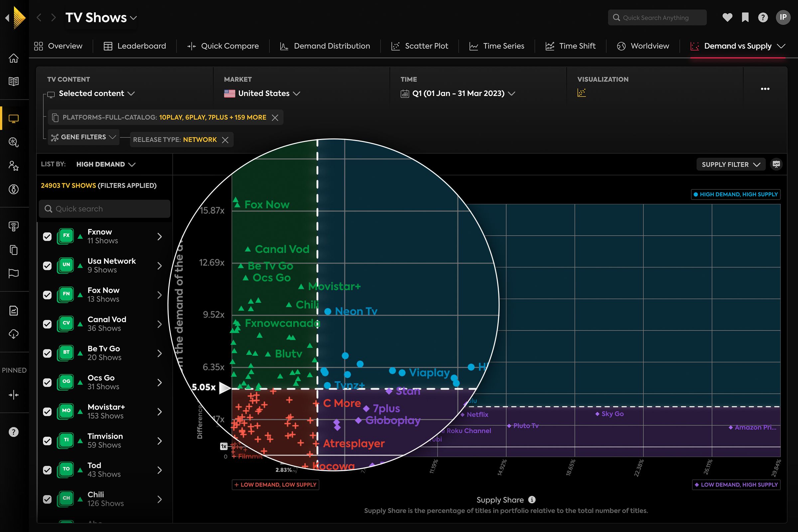Remove the platforms-full-catalog filter
The width and height of the screenshot is (798, 532).
click(275, 117)
